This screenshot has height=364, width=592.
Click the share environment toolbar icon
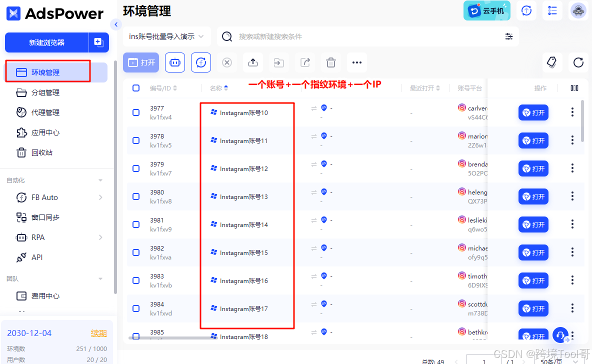[305, 62]
